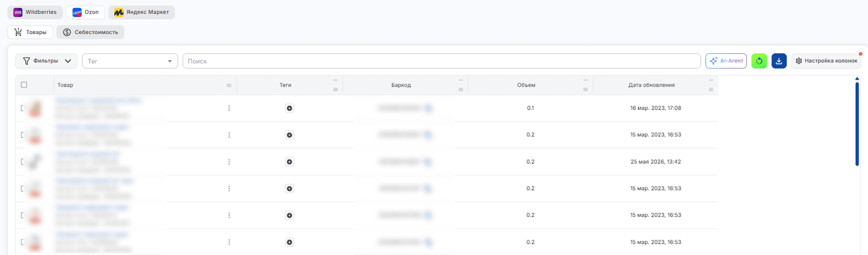Screen dimensions: 868x255
Task: Open the AI-Агент assistant
Action: (726, 60)
